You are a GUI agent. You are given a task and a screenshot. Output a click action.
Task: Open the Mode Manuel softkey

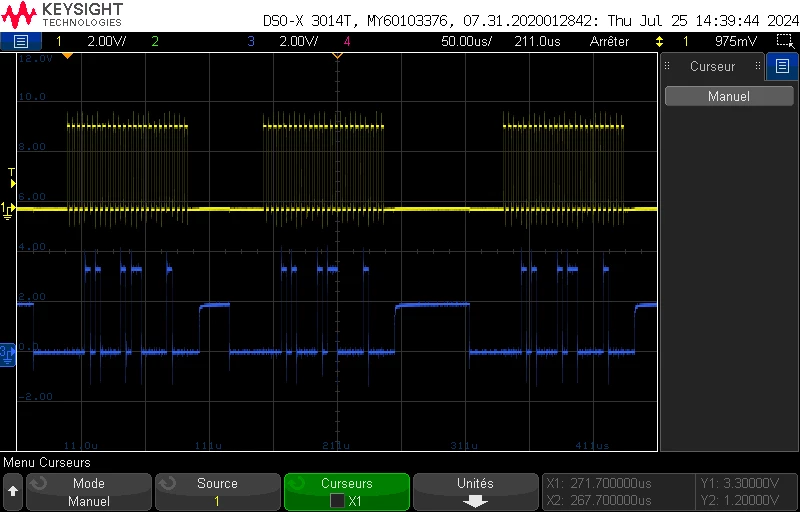[x=89, y=492]
